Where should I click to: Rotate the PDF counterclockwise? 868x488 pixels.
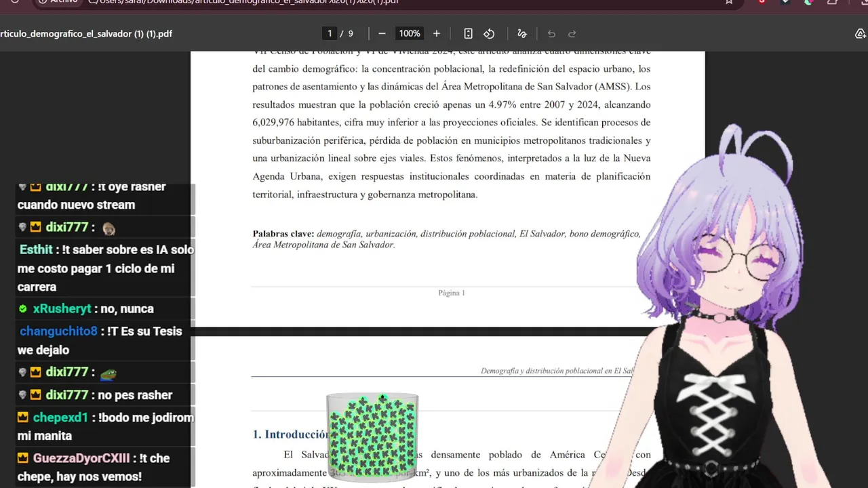(489, 33)
